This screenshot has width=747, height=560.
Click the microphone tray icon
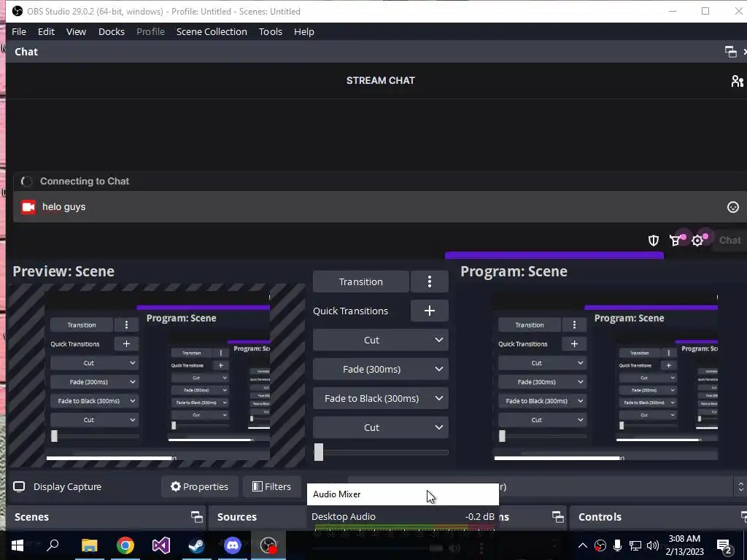(617, 545)
